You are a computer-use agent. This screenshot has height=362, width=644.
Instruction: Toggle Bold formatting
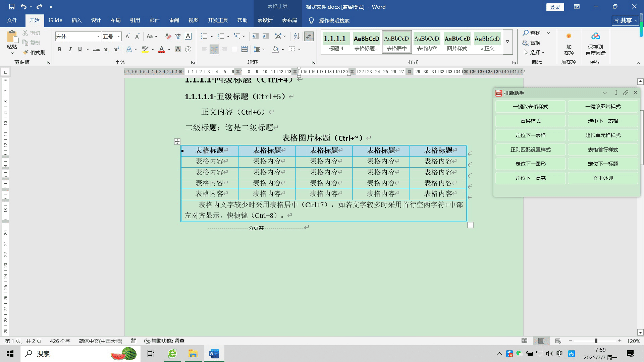pos(60,50)
